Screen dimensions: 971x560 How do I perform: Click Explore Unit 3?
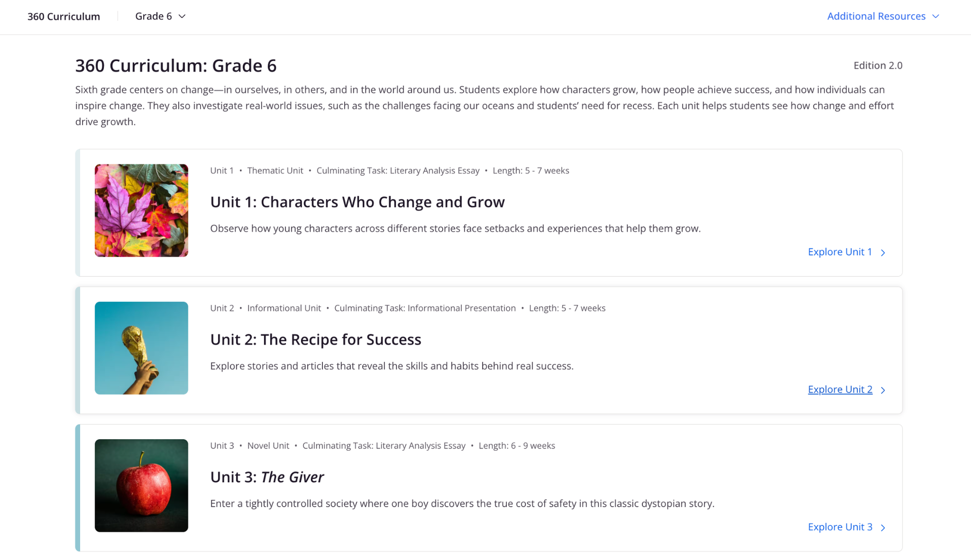tap(840, 527)
